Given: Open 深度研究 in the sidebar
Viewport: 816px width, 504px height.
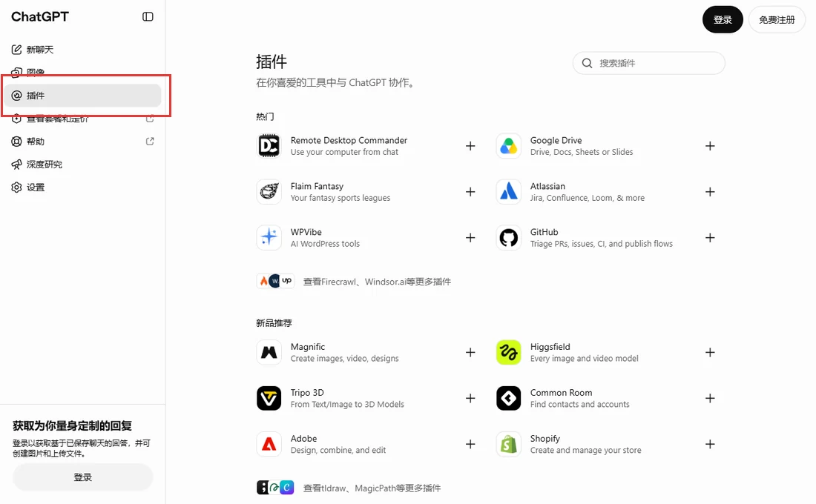Looking at the screenshot, I should [83, 164].
